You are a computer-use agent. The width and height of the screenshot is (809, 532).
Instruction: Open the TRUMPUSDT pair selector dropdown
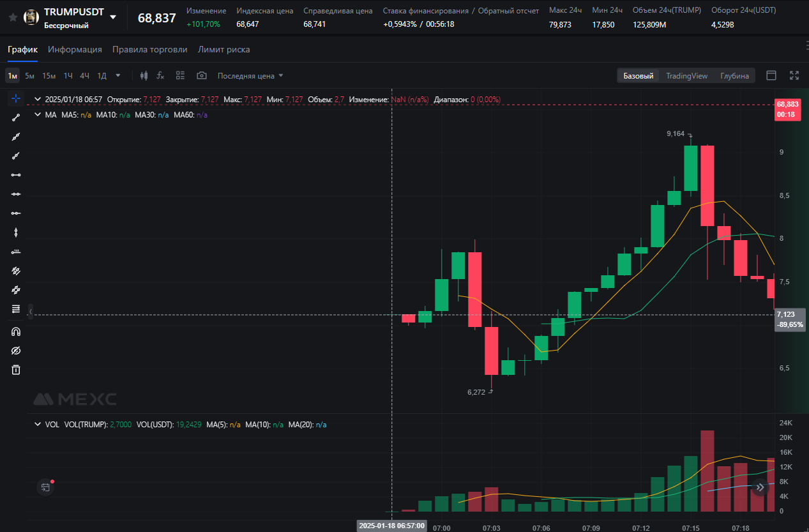tap(113, 17)
